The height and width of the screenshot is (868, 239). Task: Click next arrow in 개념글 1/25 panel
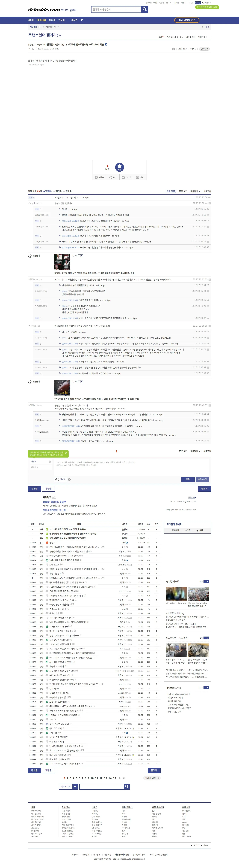coord(208,688)
